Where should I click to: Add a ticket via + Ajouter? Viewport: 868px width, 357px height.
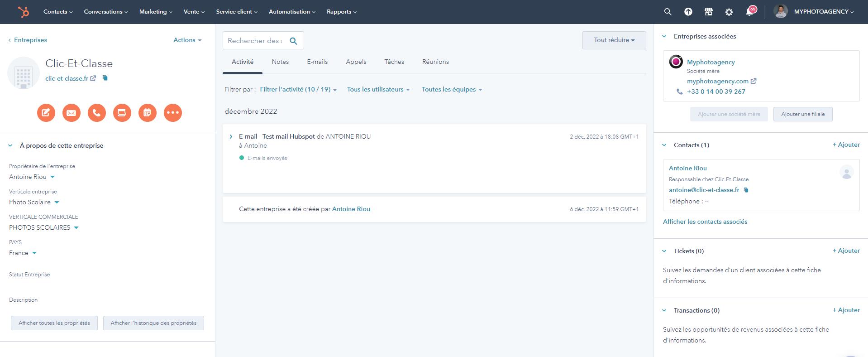click(846, 251)
